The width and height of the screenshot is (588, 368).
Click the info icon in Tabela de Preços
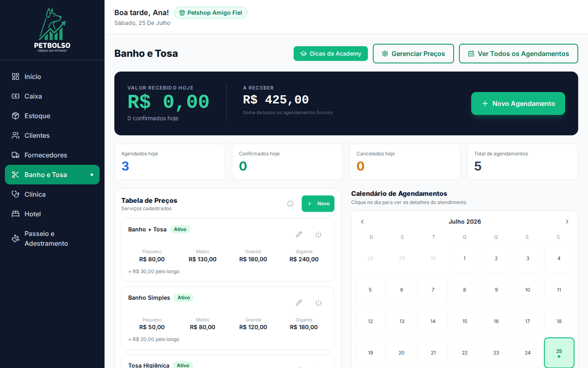tap(290, 204)
